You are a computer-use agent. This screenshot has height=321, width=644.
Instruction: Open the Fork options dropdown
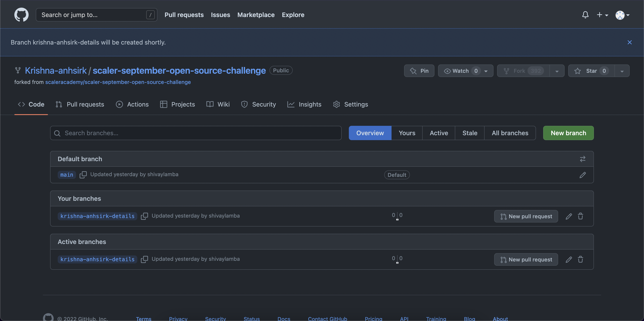tap(557, 71)
